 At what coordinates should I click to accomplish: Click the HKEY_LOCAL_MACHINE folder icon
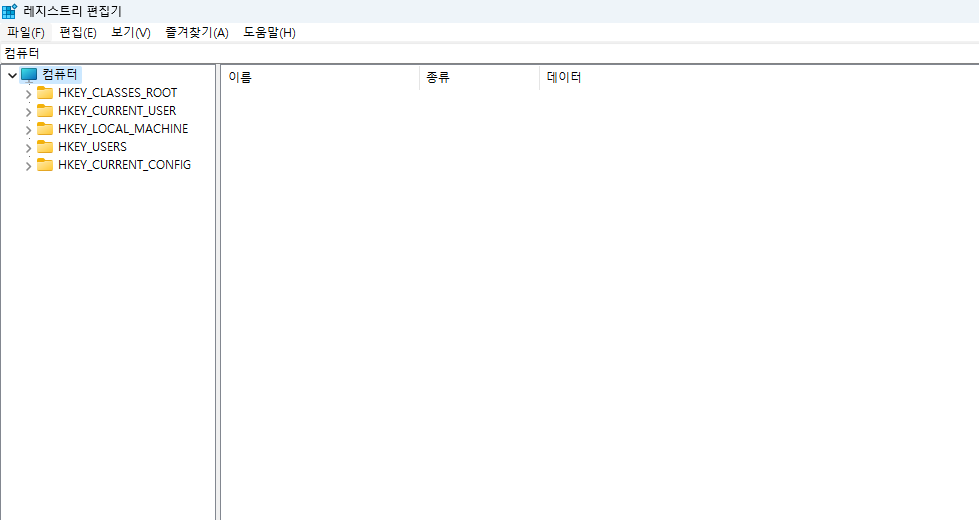[45, 129]
